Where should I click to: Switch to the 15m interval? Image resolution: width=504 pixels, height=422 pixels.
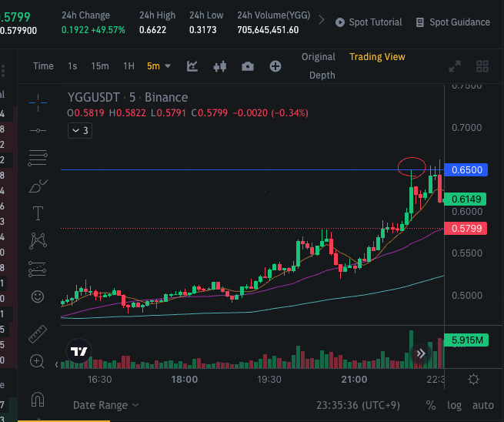pyautogui.click(x=99, y=66)
